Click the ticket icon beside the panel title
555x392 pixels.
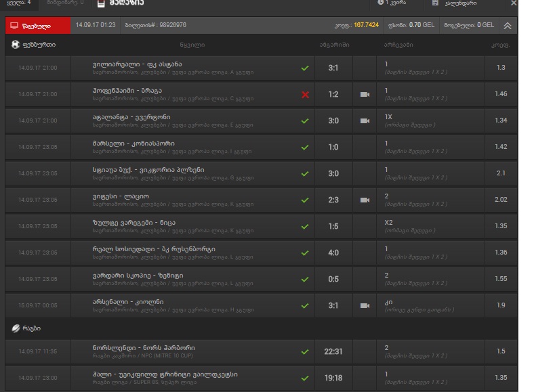[101, 3]
